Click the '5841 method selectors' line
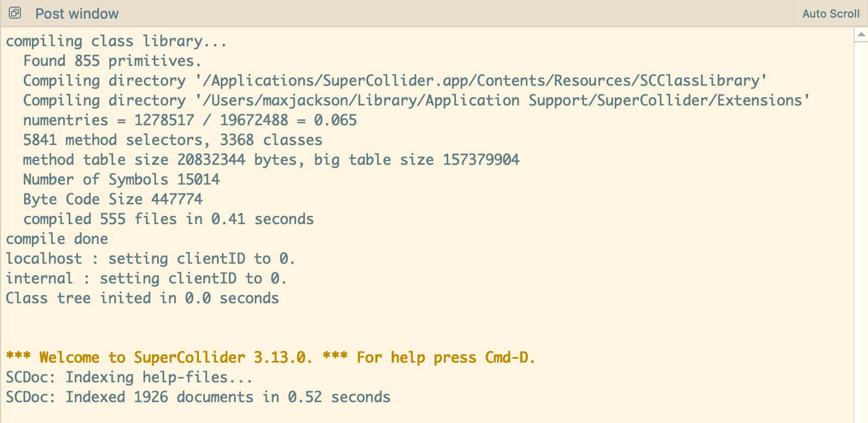 point(173,140)
